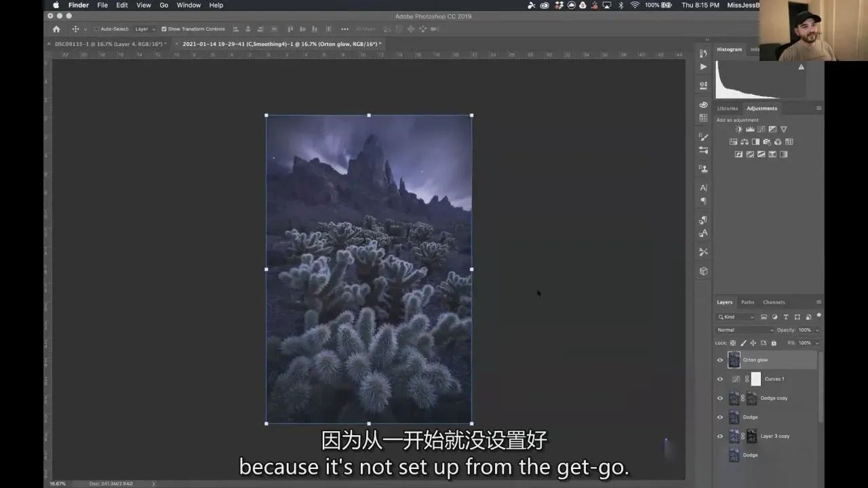The image size is (868, 488).
Task: Open the Brush Settings panel icon
Action: [703, 138]
